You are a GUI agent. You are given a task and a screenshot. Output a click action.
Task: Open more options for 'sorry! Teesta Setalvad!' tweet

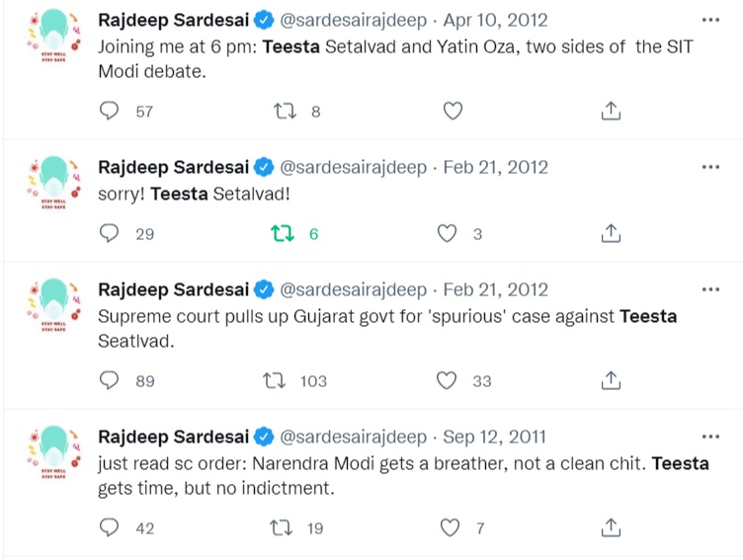click(x=709, y=167)
